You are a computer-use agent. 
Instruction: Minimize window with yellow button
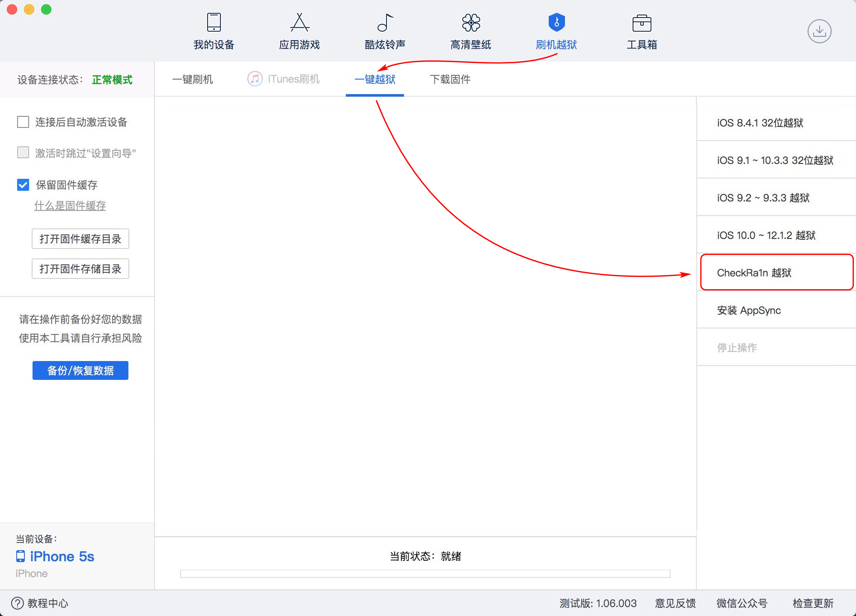[29, 9]
